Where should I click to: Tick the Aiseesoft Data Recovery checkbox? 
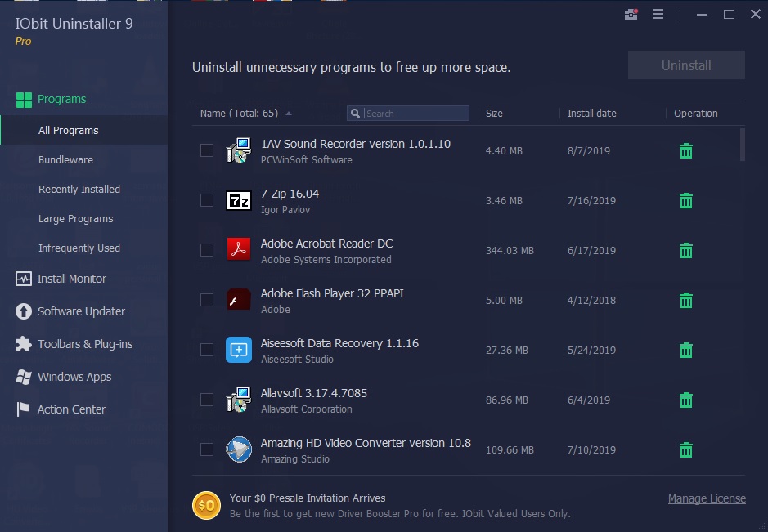click(207, 350)
